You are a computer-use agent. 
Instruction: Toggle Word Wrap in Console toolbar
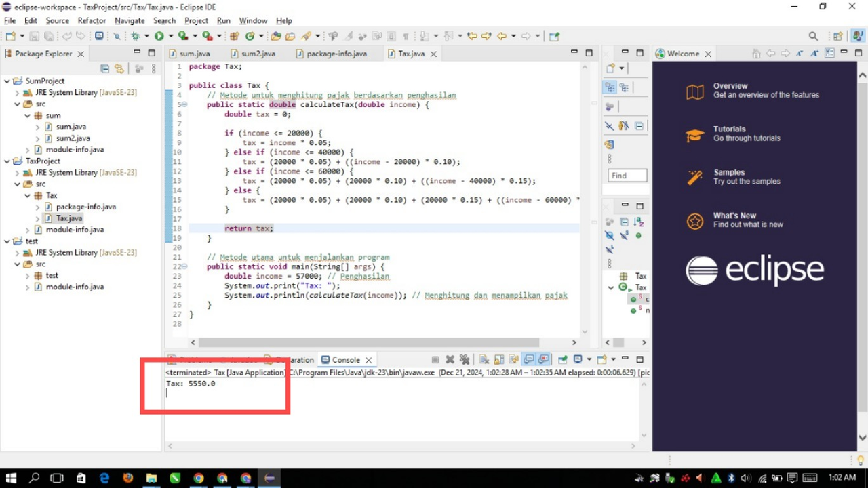[513, 360]
